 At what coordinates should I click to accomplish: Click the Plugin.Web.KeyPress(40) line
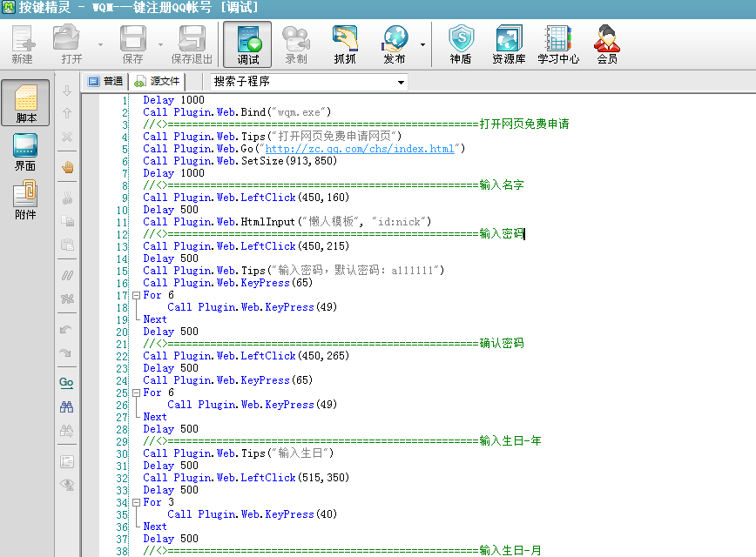253,514
